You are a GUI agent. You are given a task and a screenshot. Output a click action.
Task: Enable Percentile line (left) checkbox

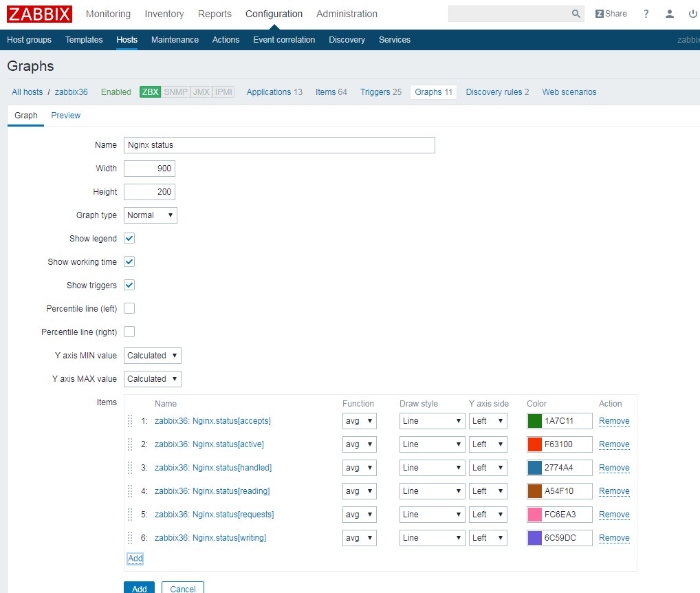tap(129, 309)
